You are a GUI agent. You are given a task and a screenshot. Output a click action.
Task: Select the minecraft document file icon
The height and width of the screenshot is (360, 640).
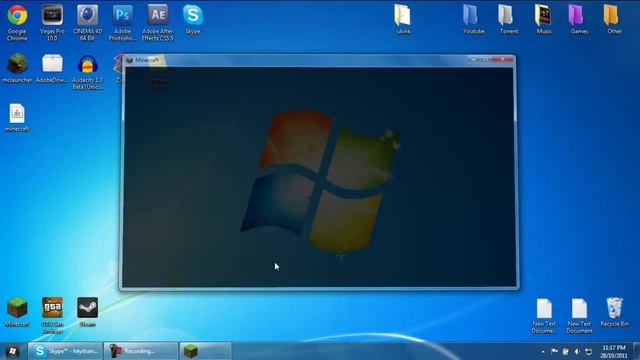pyautogui.click(x=17, y=118)
